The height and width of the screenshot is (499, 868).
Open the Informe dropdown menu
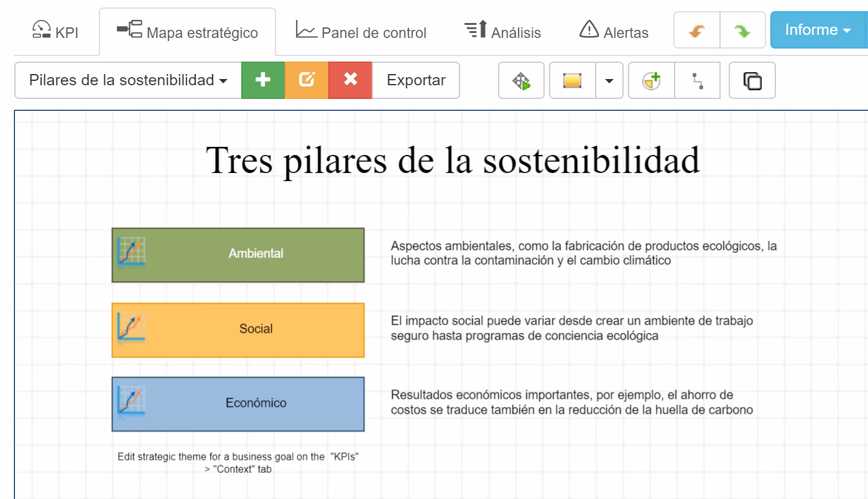coord(818,29)
